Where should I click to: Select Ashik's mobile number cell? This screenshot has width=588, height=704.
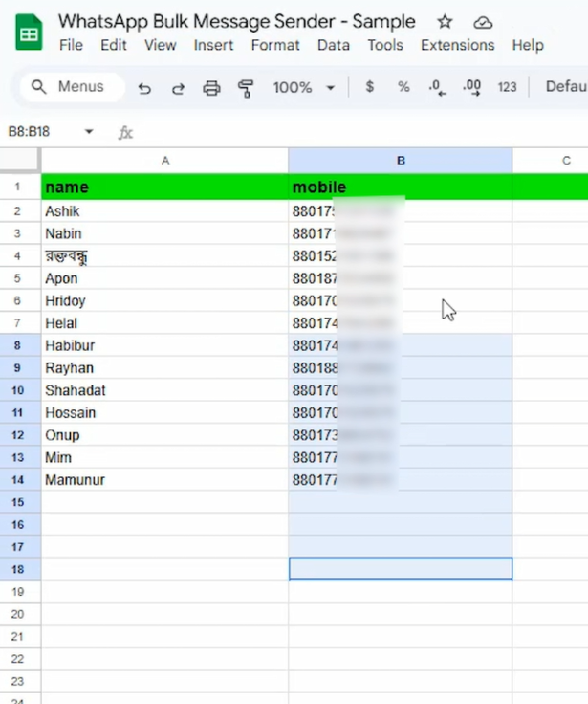401,211
